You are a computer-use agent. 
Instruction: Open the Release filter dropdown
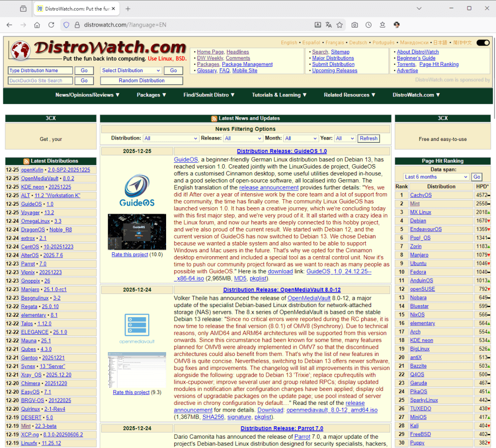coord(243,138)
